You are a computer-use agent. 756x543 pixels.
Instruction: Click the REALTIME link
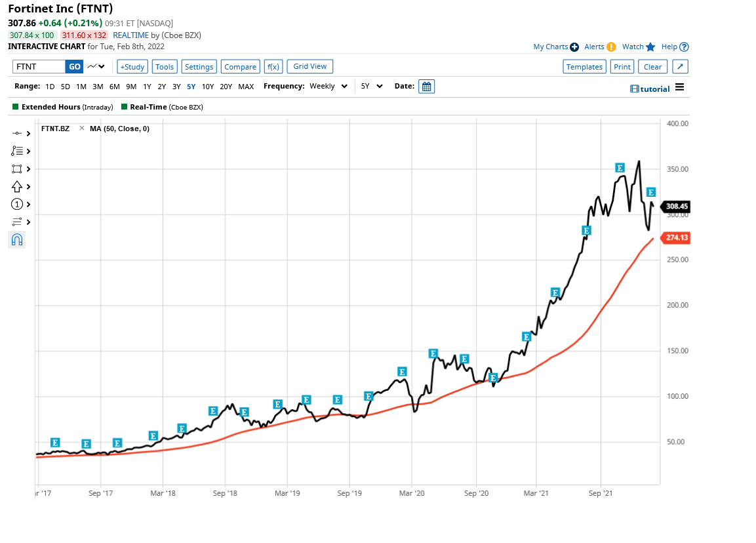(x=130, y=35)
